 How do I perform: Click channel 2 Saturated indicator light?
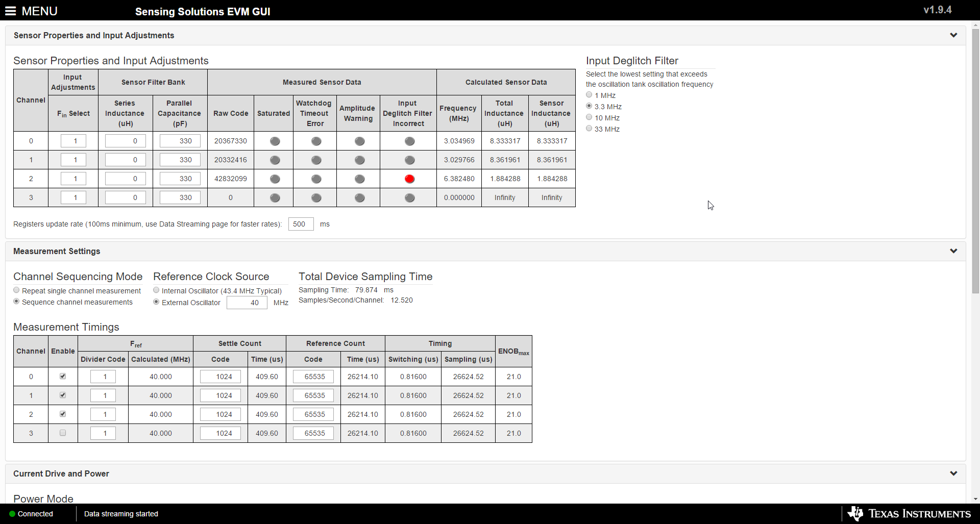(275, 179)
